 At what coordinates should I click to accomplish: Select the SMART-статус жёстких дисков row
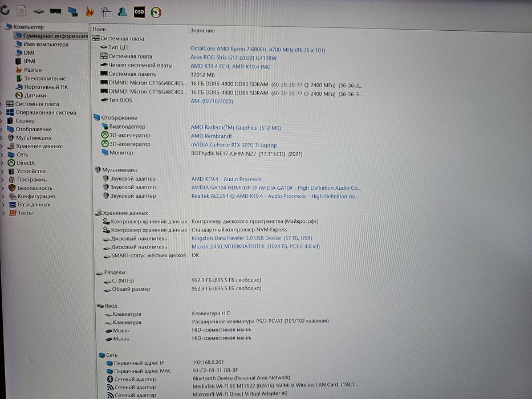pos(151,255)
